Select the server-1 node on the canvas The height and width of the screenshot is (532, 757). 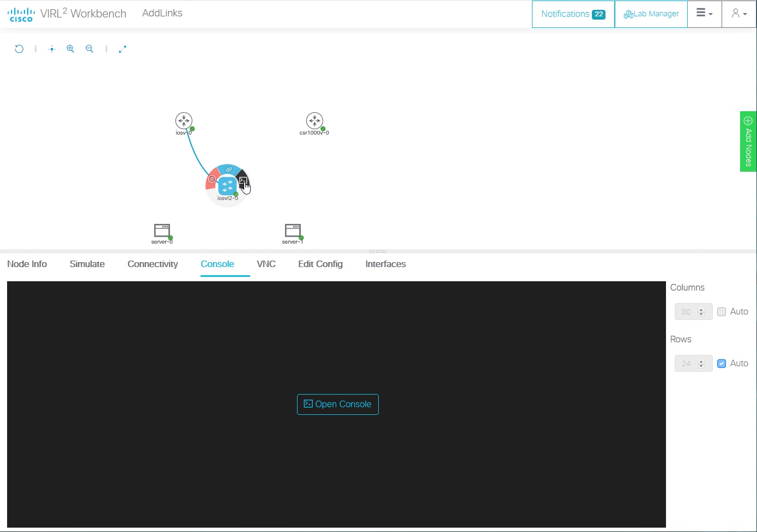[x=292, y=229]
